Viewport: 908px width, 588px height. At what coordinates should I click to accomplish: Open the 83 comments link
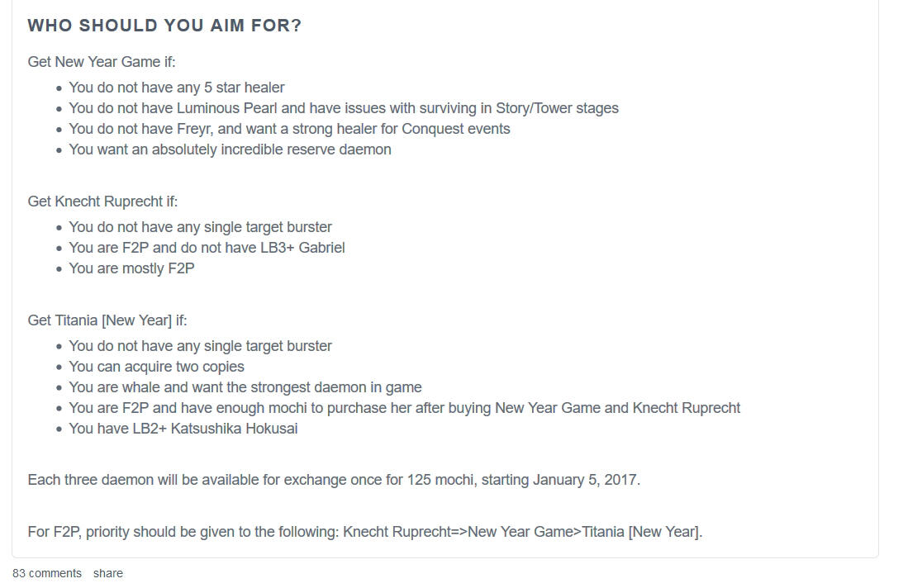coord(47,573)
